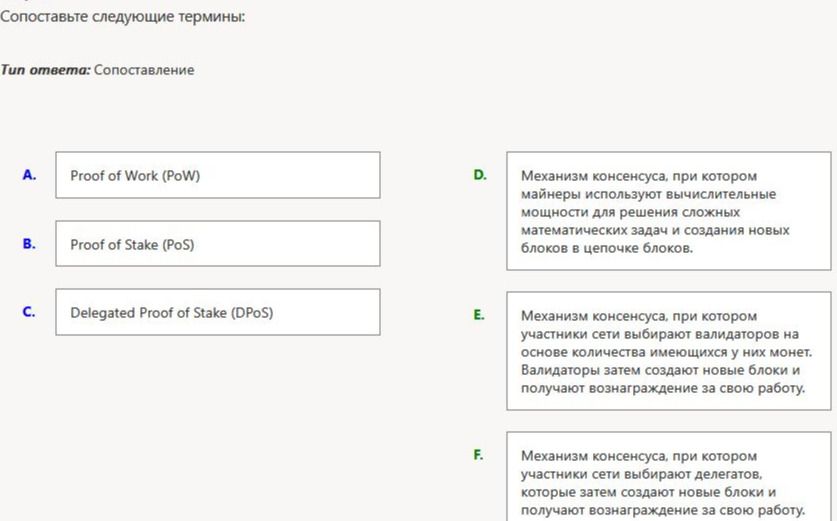The image size is (837, 521).
Task: Click the letter C label
Action: pos(29,312)
